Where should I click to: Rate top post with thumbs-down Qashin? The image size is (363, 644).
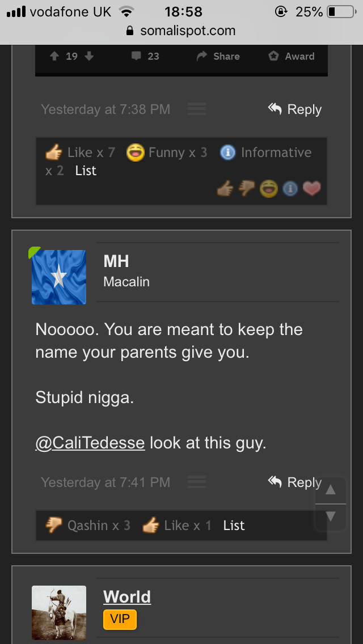(x=247, y=189)
